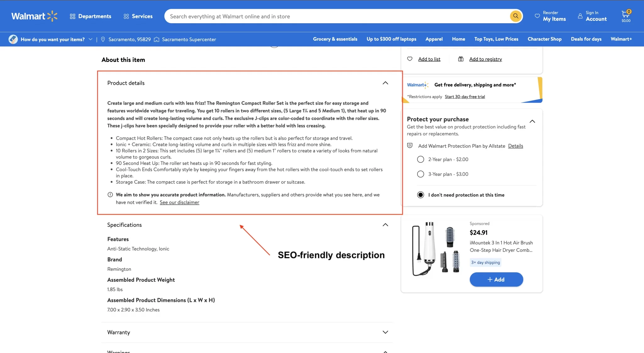The height and width of the screenshot is (353, 644).
Task: Click Sacramento, 95829 location text
Action: [x=129, y=39]
